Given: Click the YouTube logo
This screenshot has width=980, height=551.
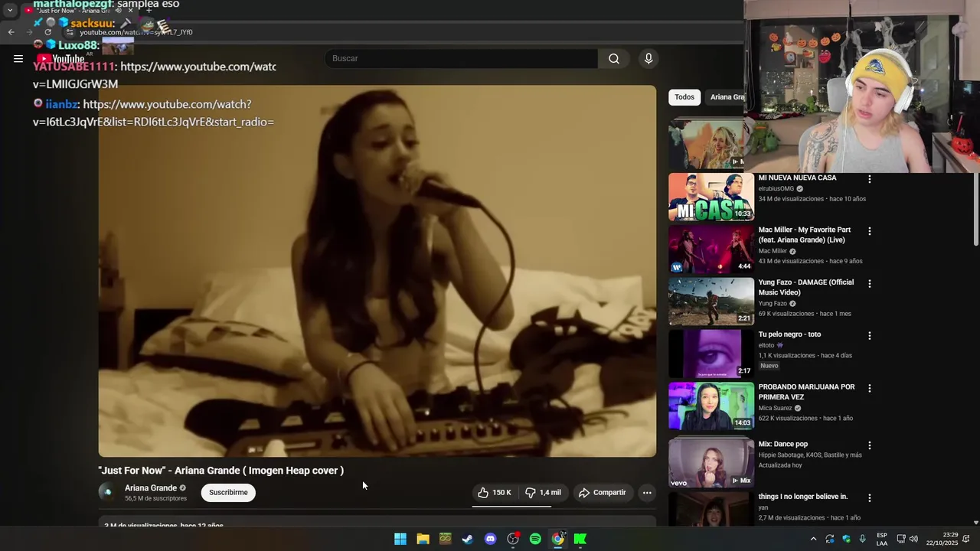Looking at the screenshot, I should coord(60,59).
